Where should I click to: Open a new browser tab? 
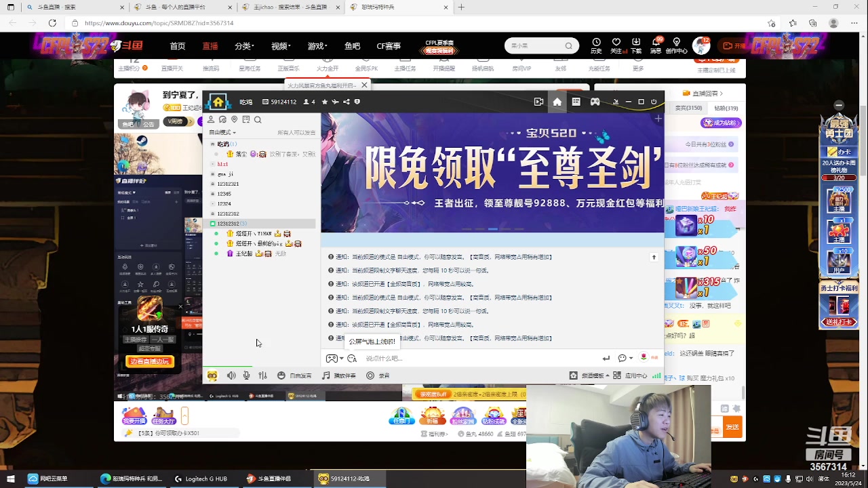click(461, 7)
